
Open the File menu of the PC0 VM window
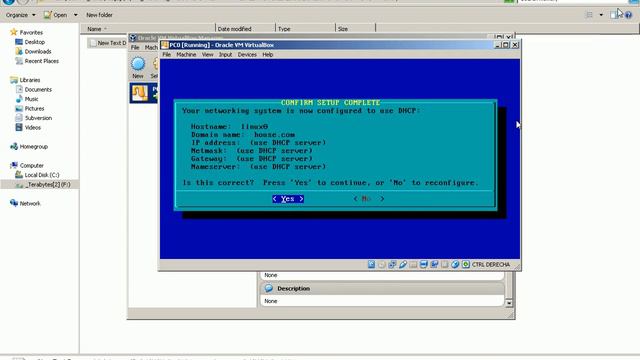click(x=167, y=54)
